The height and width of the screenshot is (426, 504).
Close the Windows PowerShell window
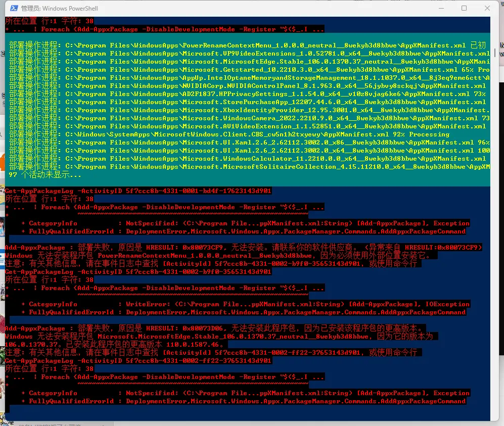pyautogui.click(x=487, y=9)
